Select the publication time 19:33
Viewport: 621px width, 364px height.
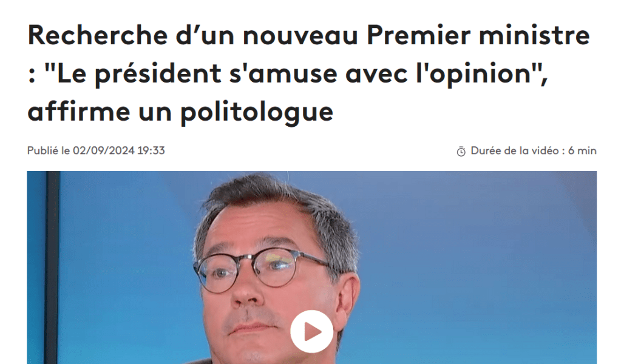pyautogui.click(x=151, y=150)
